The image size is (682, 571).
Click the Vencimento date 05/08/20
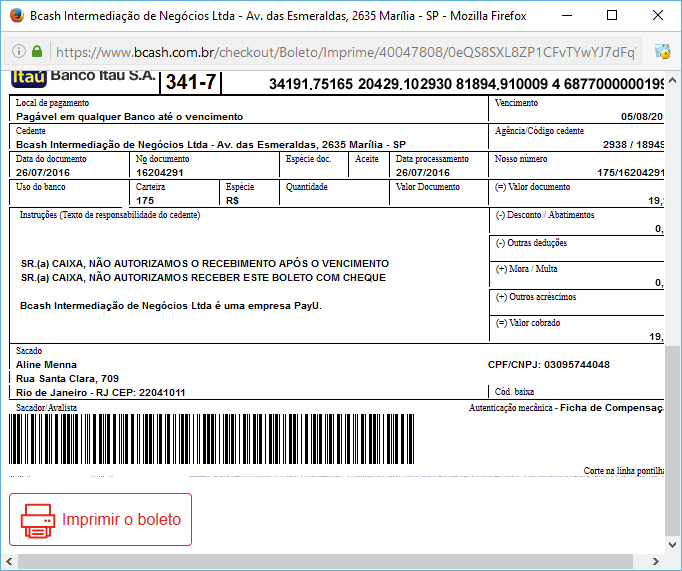(642, 117)
